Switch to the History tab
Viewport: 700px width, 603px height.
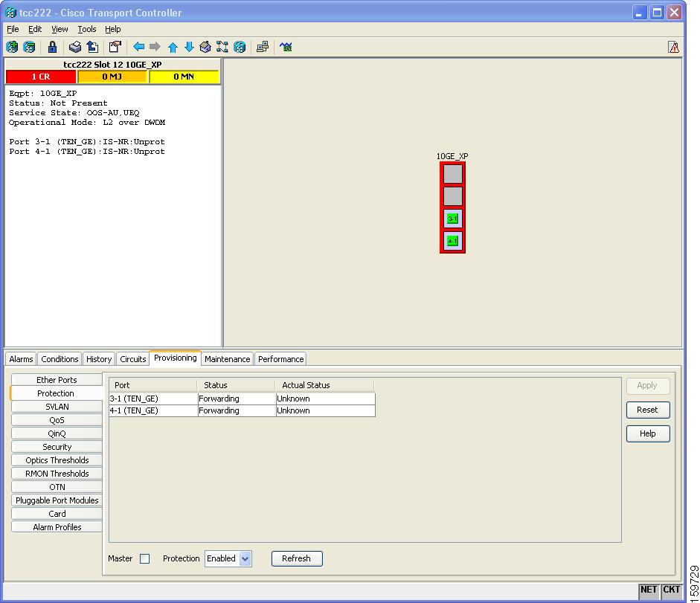click(x=99, y=359)
